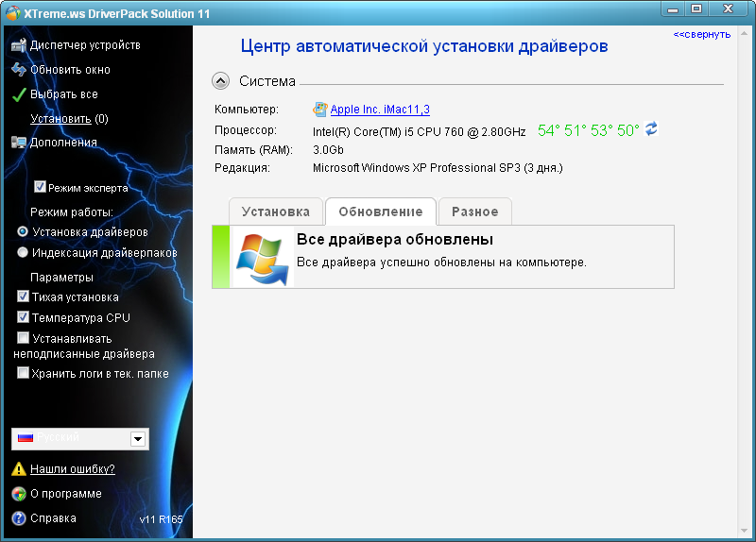The image size is (756, 542).
Task: Click the version text v11 R165
Action: coord(161,519)
